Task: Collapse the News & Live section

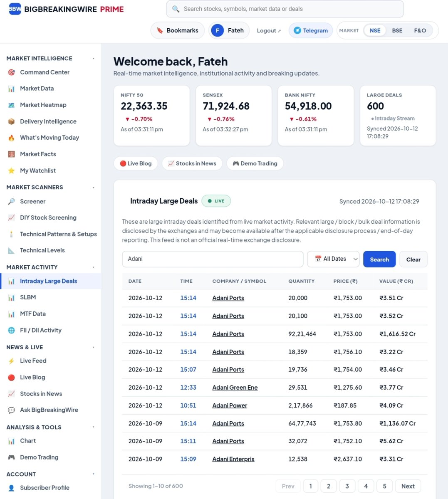Action: click(x=93, y=347)
